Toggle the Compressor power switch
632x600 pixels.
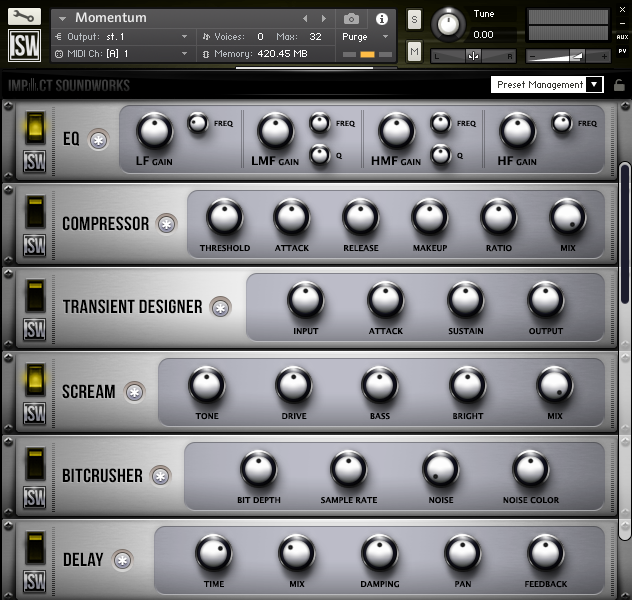35,212
